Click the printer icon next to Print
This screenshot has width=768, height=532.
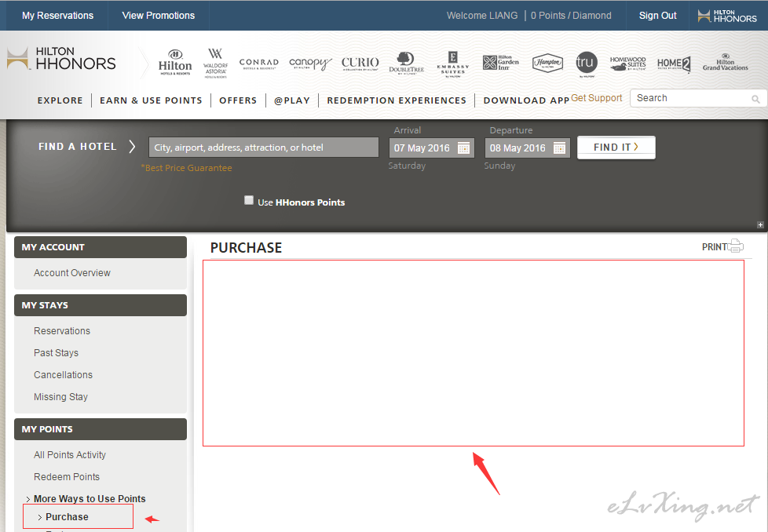736,246
